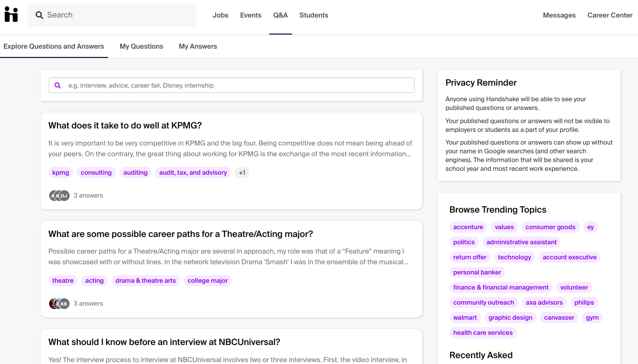Screen dimensions: 638x364
Task: Browse the health care services topic
Action: tap(483, 332)
